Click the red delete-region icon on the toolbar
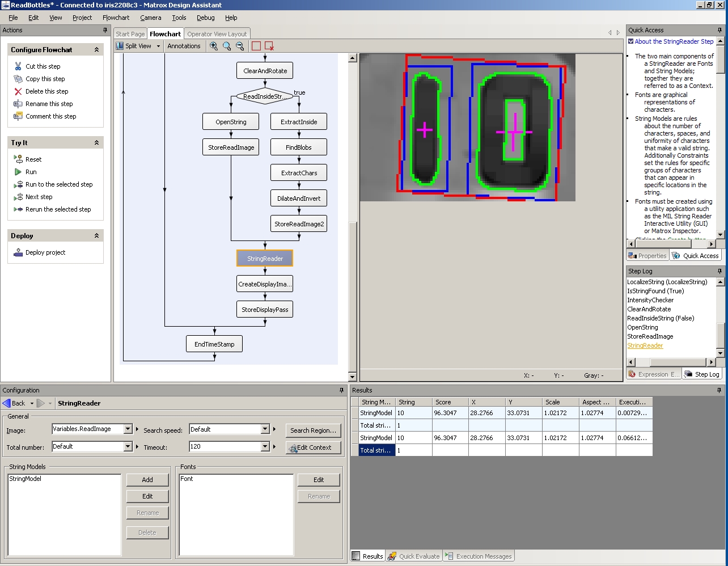 (269, 46)
